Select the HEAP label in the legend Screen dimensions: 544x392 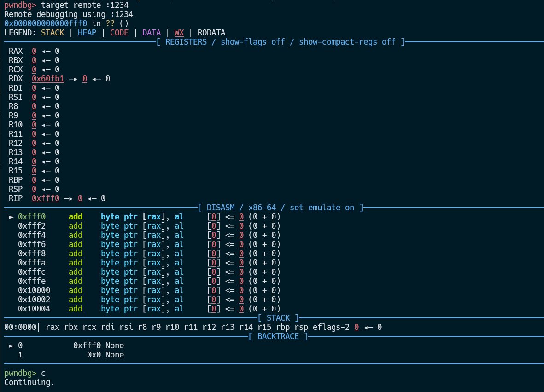click(x=87, y=33)
